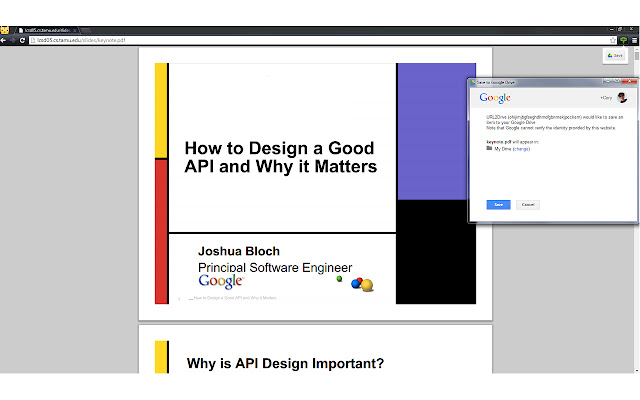This screenshot has height=400, width=640.
Task: Select the address bar URL field
Action: tap(300, 40)
